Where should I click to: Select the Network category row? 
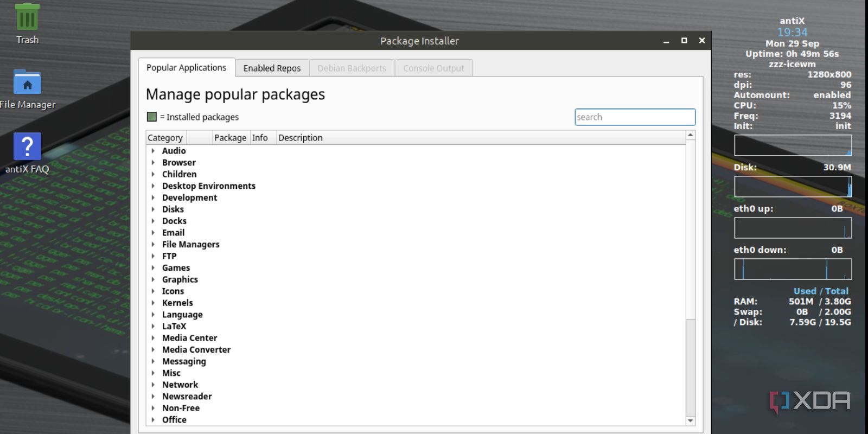coord(416,385)
